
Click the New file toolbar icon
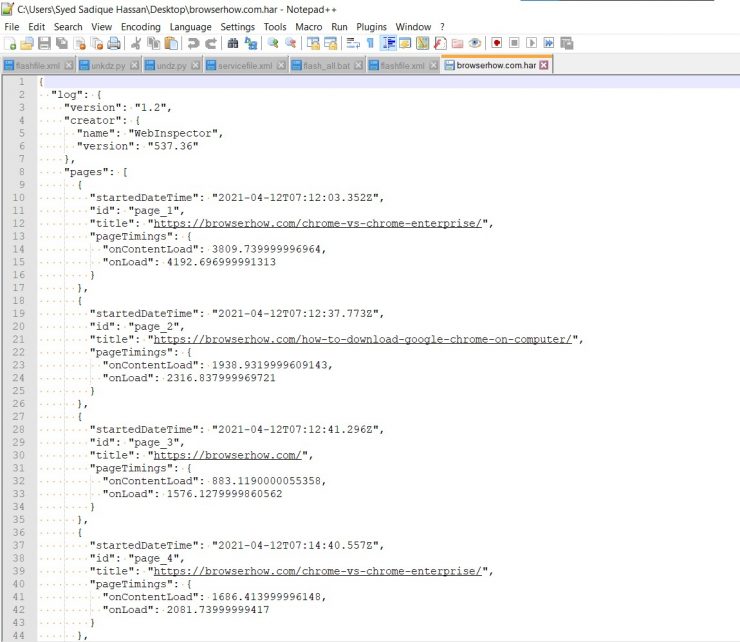click(x=10, y=44)
